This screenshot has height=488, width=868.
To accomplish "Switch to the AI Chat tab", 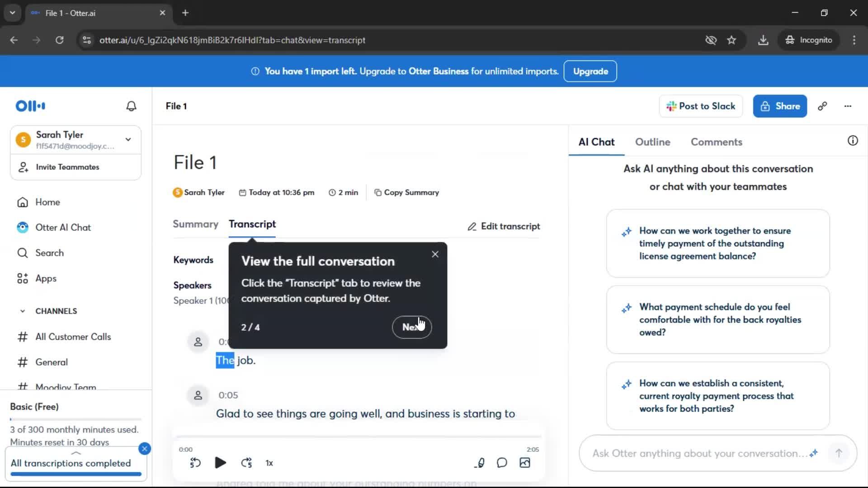I will pyautogui.click(x=596, y=142).
